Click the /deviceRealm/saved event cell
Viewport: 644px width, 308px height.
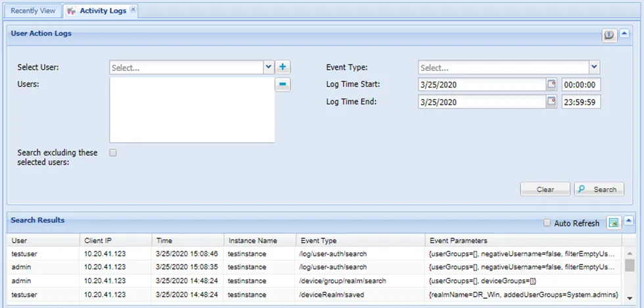click(x=360, y=295)
